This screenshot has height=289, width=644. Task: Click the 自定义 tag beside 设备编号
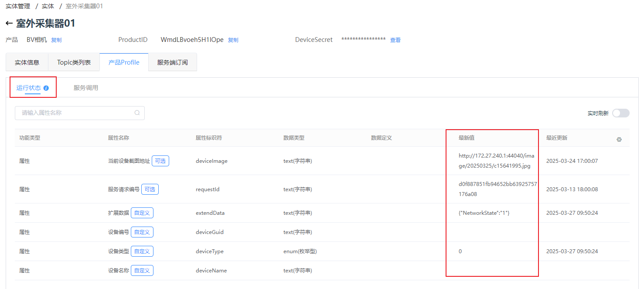tap(142, 232)
